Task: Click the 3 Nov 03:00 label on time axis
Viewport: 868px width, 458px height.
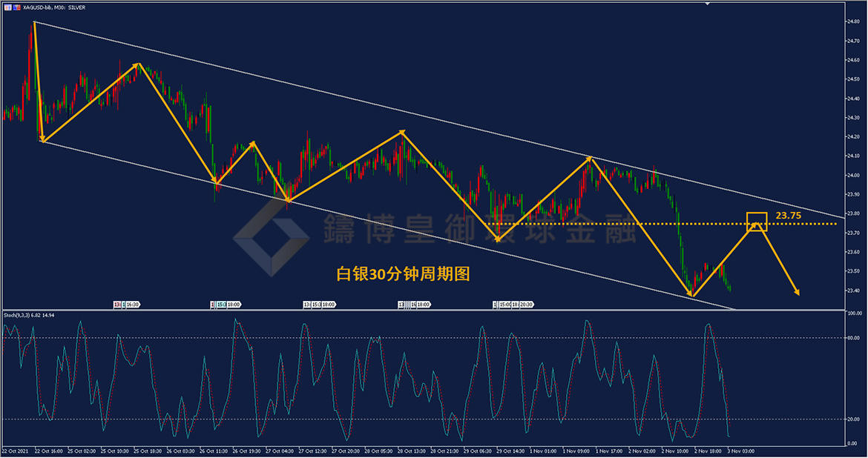Action: [x=740, y=451]
